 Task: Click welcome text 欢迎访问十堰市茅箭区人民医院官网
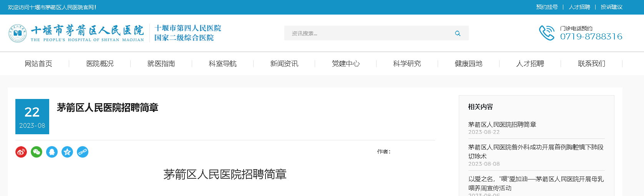point(52,7)
